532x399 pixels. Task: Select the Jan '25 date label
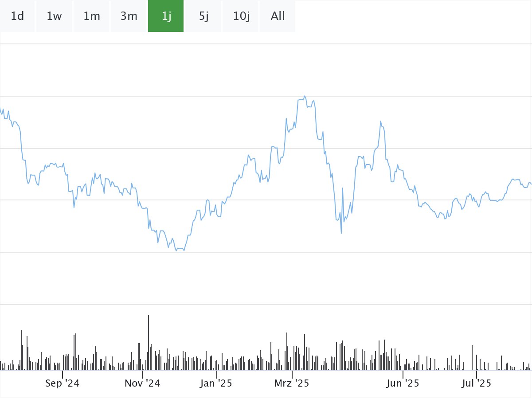[x=216, y=383]
